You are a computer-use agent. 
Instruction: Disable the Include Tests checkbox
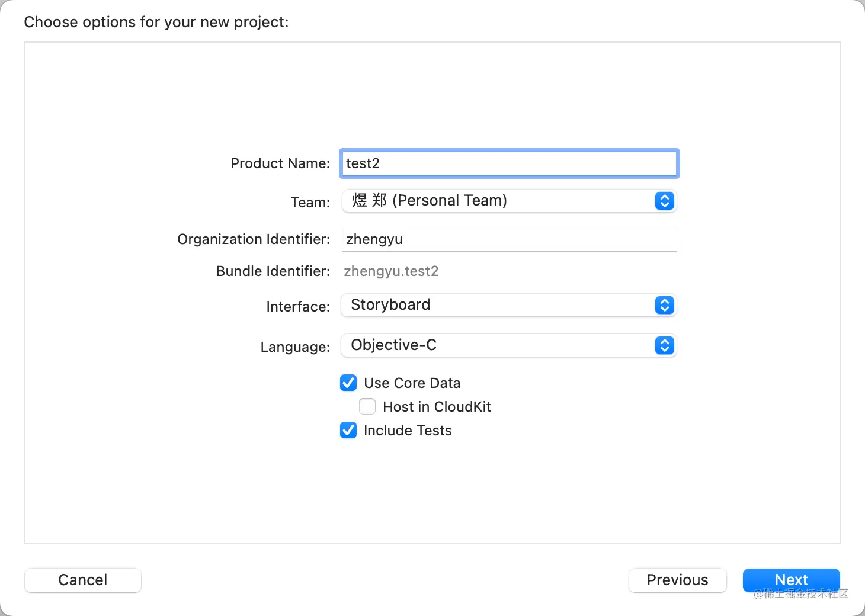tap(348, 431)
